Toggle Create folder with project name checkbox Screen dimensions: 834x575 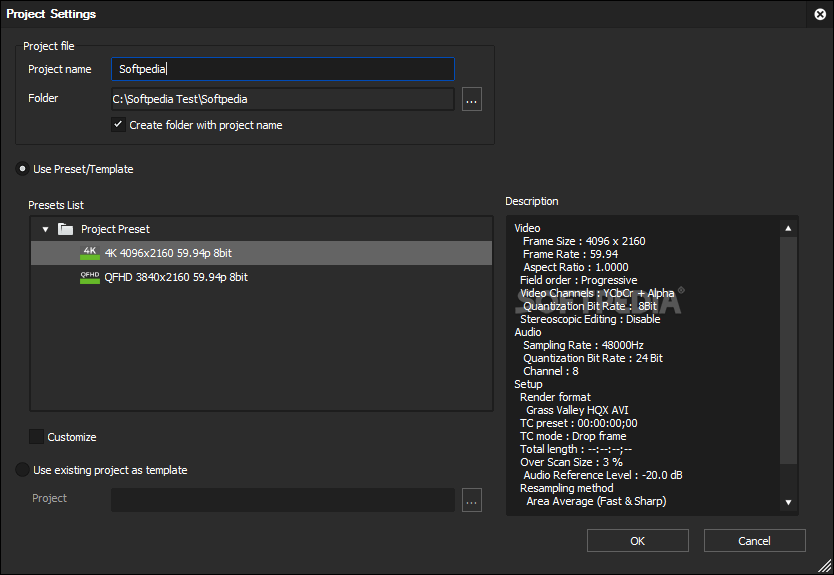coord(118,124)
